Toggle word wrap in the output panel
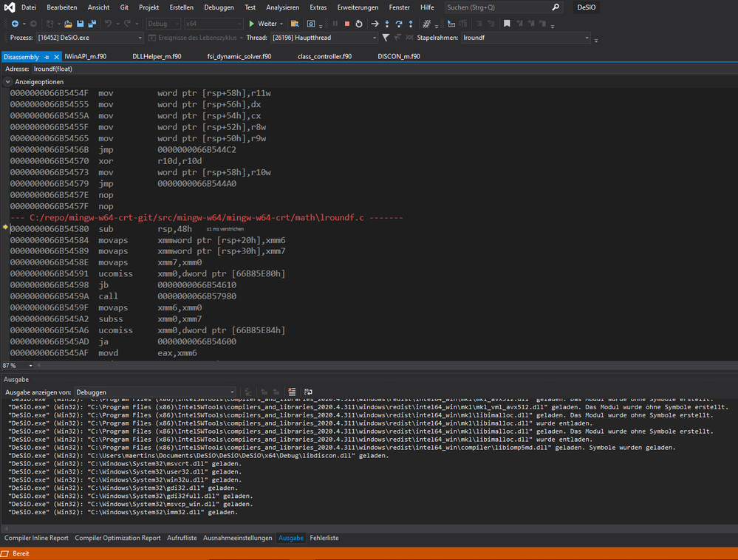The width and height of the screenshot is (738, 560). [x=308, y=392]
